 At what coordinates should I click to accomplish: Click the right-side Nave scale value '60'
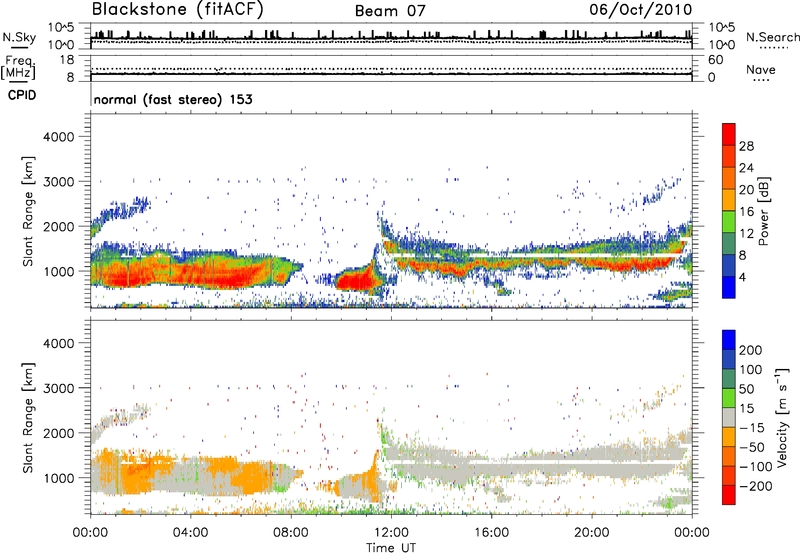[716, 60]
